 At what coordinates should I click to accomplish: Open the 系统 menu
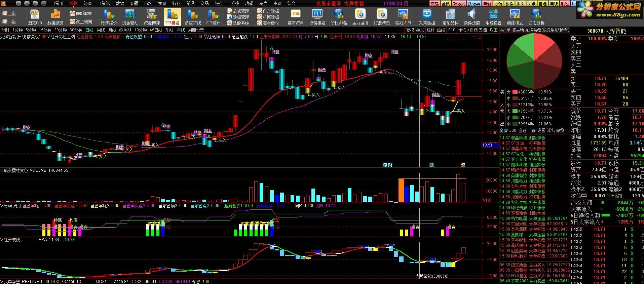[235, 3]
